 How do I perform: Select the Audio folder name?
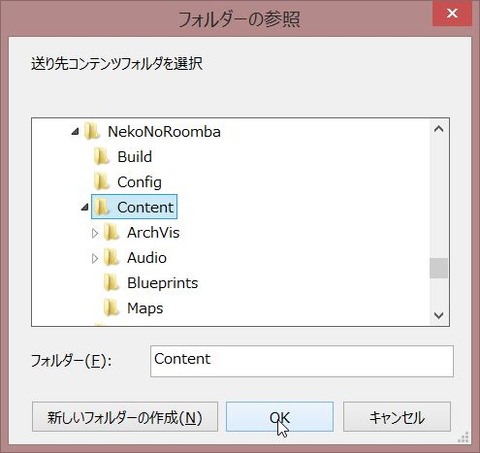click(147, 258)
